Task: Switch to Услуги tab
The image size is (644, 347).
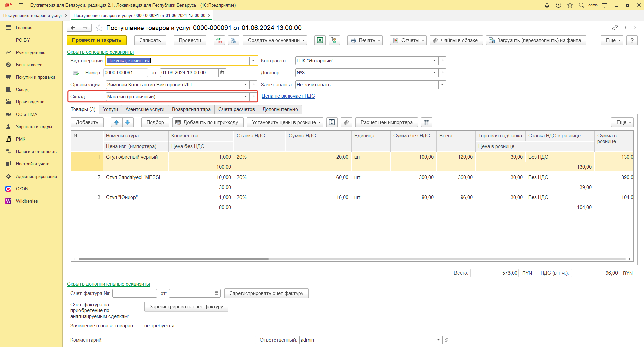Action: tap(111, 109)
